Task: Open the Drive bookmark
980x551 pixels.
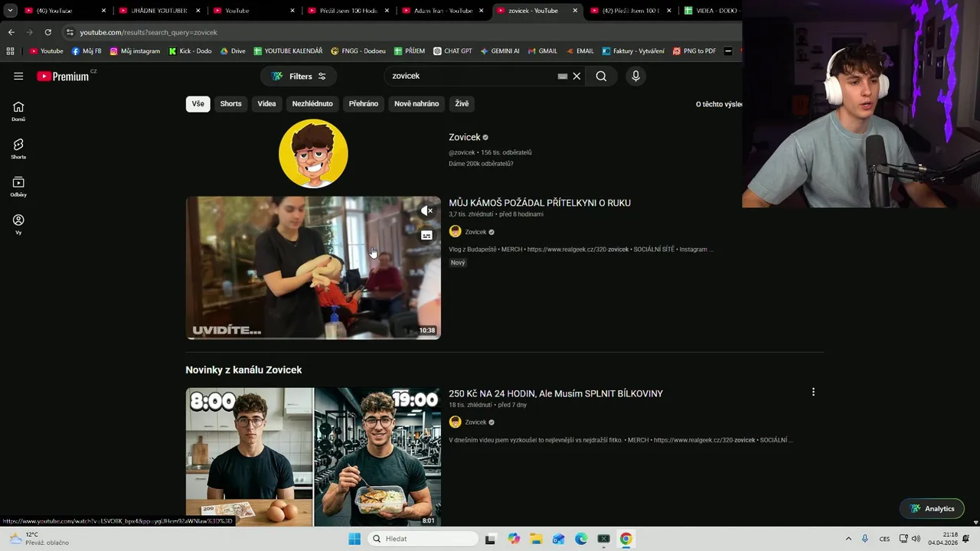Action: coord(234,51)
